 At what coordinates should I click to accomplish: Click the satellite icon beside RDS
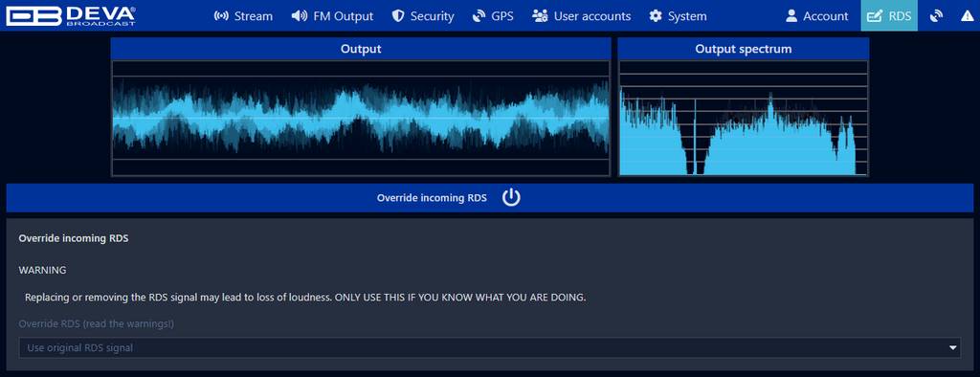pyautogui.click(x=936, y=16)
